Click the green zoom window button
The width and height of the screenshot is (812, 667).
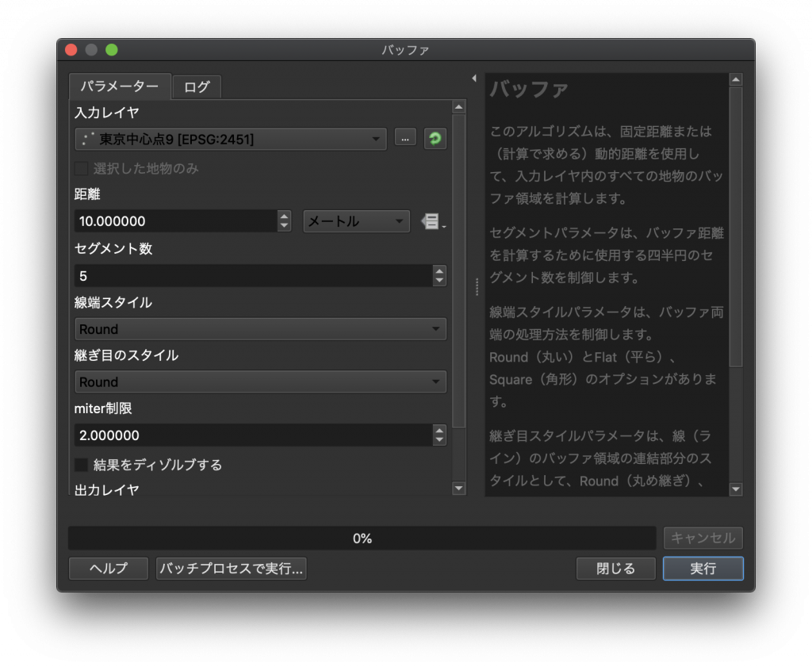coord(112,50)
